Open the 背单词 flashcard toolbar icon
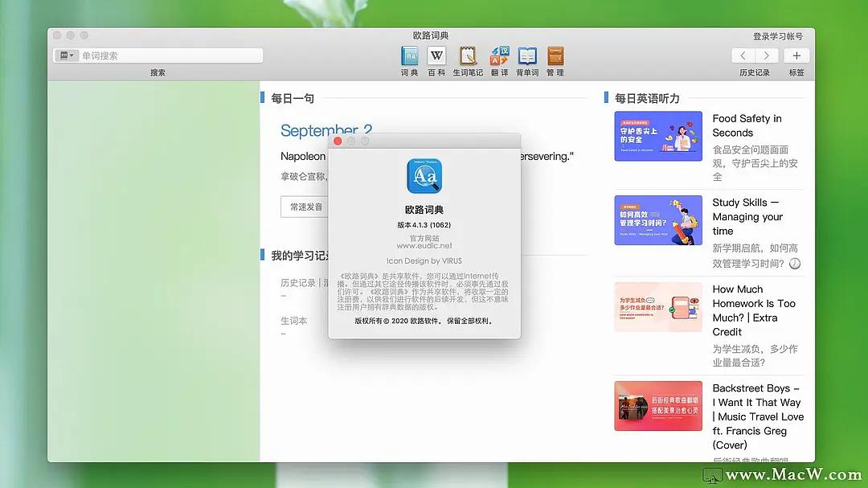Image resolution: width=868 pixels, height=488 pixels. point(527,56)
